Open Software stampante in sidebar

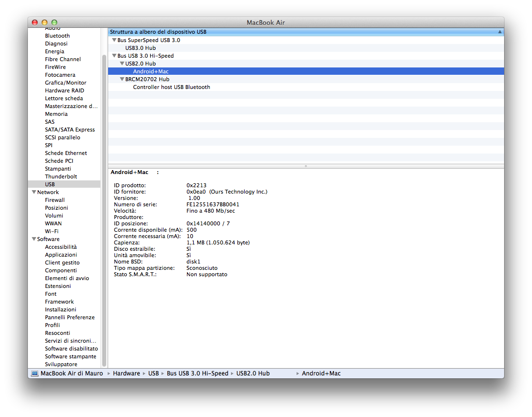tap(70, 356)
